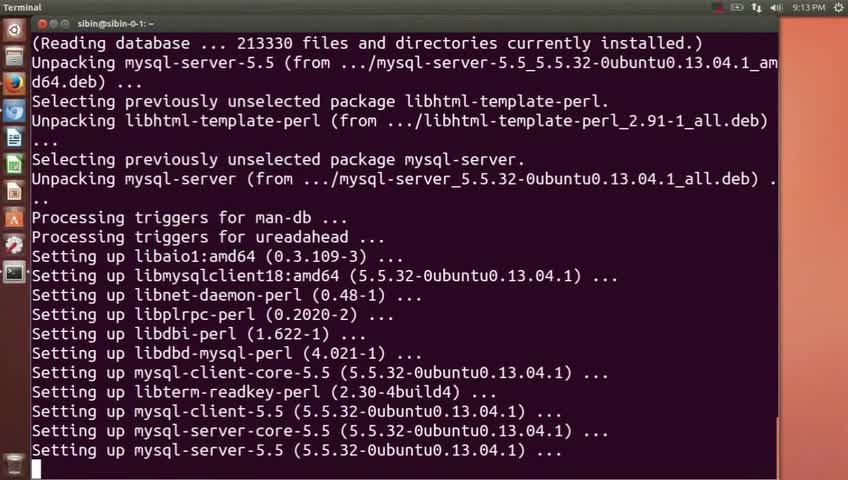Maximize the terminal window

click(x=65, y=23)
